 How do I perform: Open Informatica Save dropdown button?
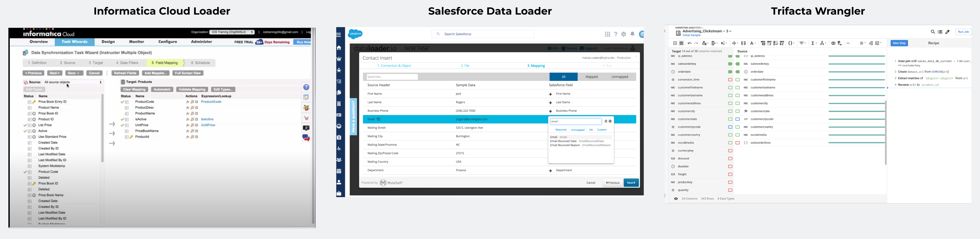pos(74,73)
